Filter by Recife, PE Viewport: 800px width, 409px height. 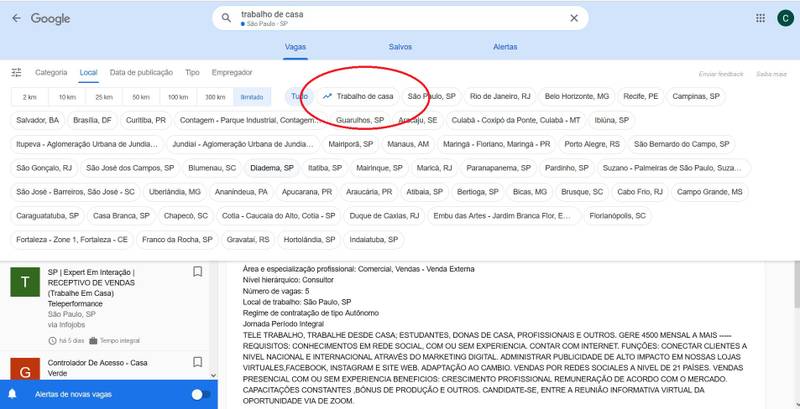coord(640,96)
